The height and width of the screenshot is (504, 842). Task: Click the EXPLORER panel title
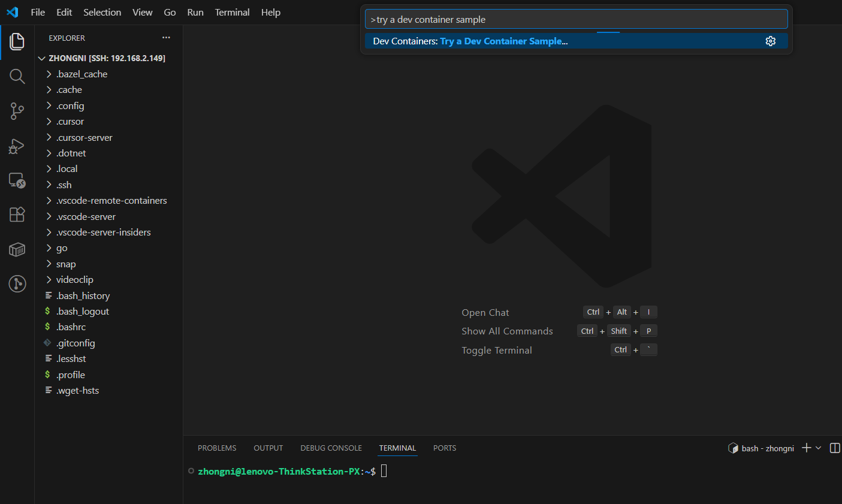coord(67,38)
